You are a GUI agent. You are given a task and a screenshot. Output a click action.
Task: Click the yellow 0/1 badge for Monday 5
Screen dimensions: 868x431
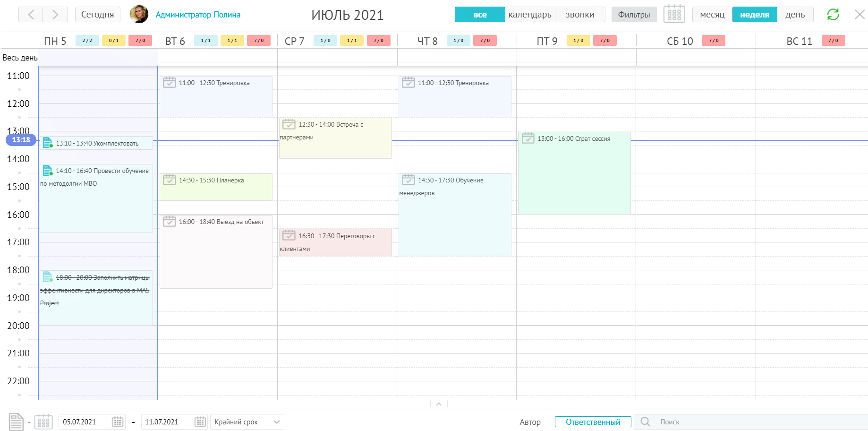tap(114, 41)
